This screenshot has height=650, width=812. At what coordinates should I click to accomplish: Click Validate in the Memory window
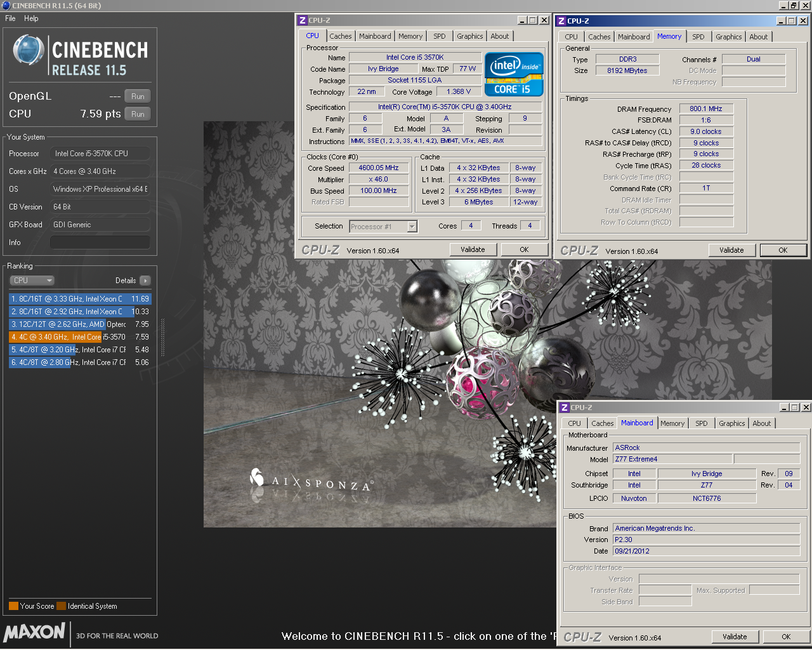click(x=731, y=250)
